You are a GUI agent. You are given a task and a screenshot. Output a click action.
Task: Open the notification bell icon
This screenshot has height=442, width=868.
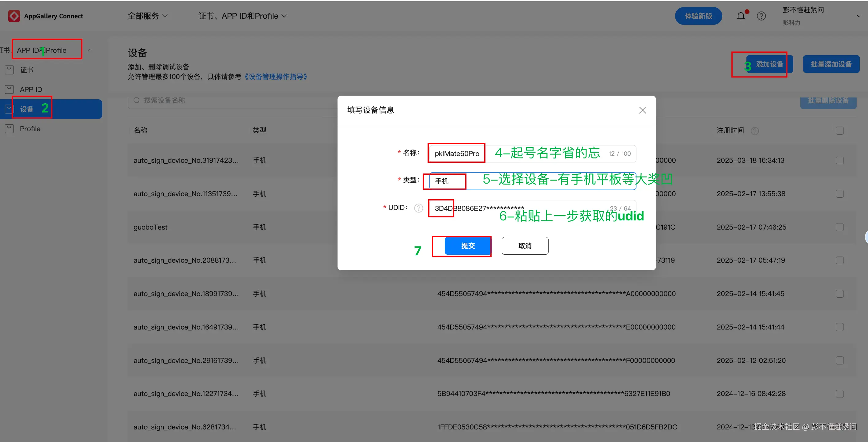click(740, 16)
